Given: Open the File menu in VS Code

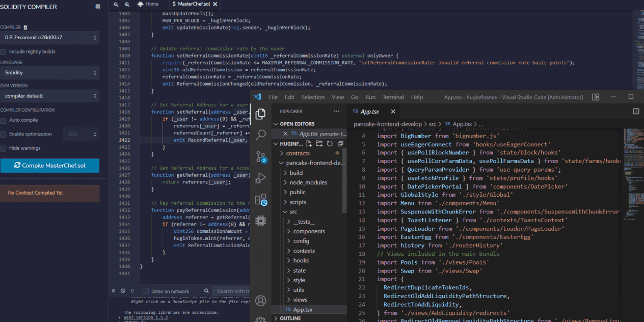Looking at the screenshot, I should (x=273, y=97).
